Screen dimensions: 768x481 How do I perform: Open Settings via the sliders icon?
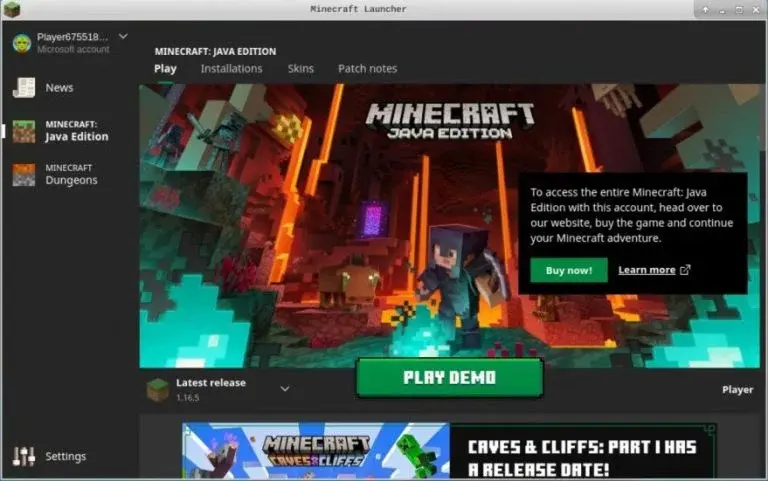tap(23, 456)
